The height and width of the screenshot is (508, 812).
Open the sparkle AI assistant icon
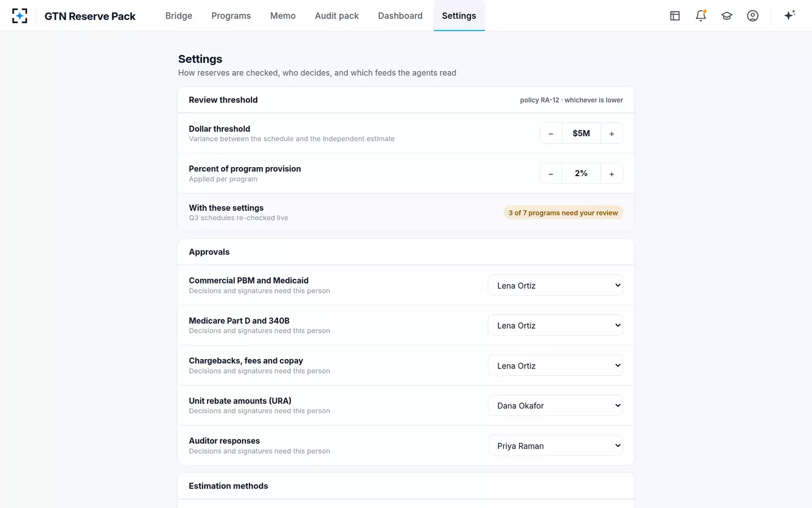tap(789, 15)
